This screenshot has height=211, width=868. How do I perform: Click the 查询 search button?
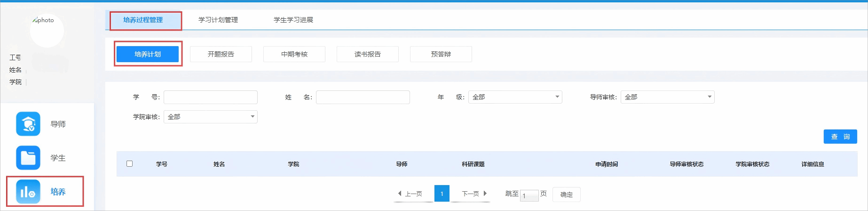pyautogui.click(x=840, y=137)
